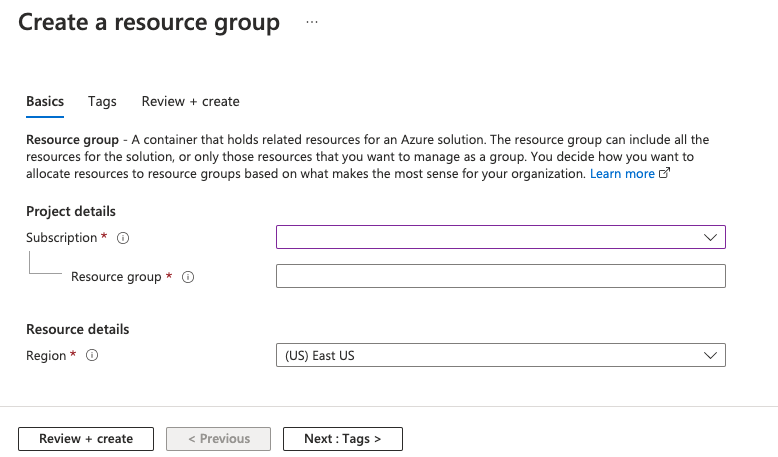Follow the Learn more link
This screenshot has height=457, width=778.
[622, 174]
